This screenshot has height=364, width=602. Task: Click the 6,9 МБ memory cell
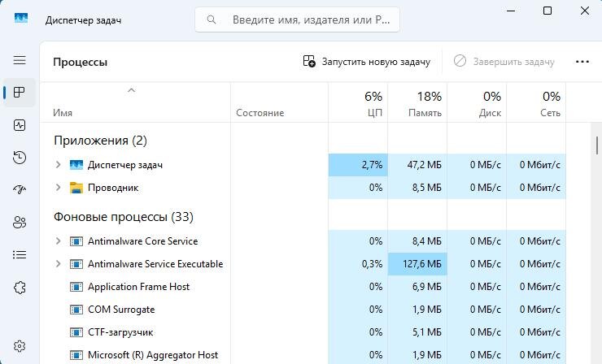pyautogui.click(x=417, y=287)
